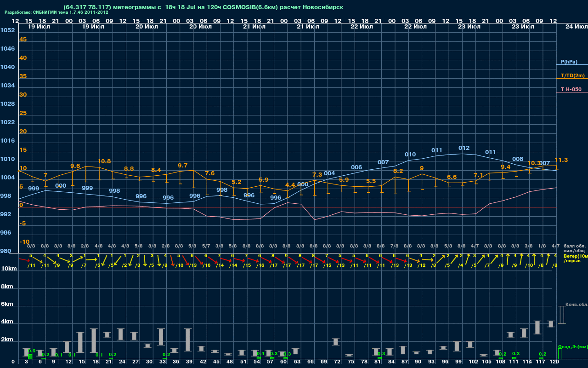The image size is (588, 368).
Task: Click forecast hour 72 on bottom axis
Action: tap(338, 362)
